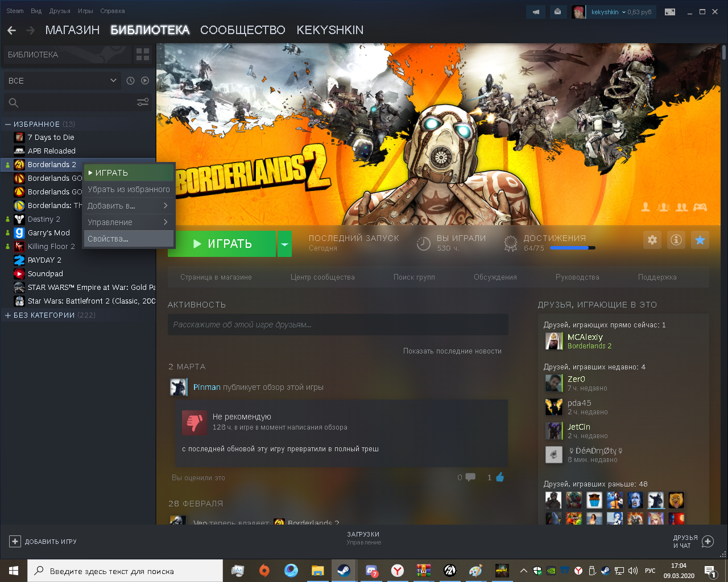Open Pinman's profile link
This screenshot has width=728, height=582.
[x=207, y=387]
